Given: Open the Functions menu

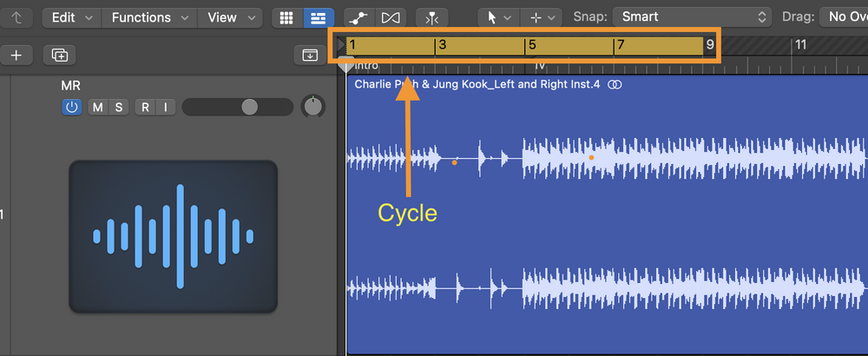Looking at the screenshot, I should 148,17.
